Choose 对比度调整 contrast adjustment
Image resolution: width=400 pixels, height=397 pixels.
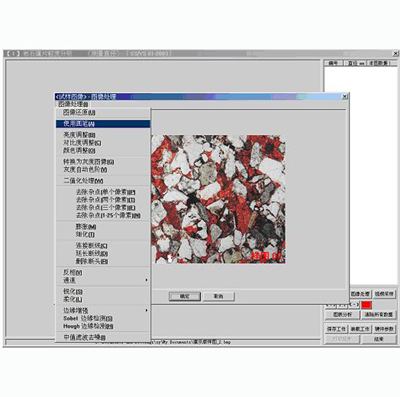coord(103,143)
